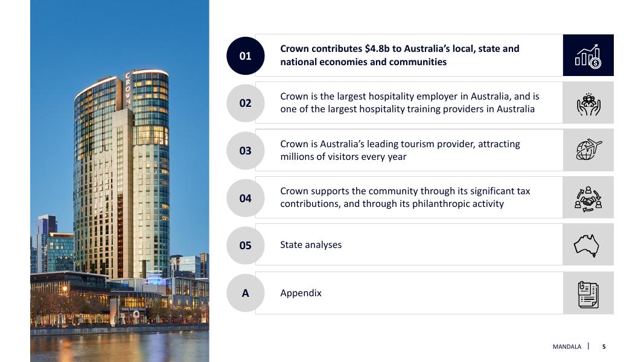Click the globe and airplane tourism icon
Viewport: 644px width, 362px height.
point(588,150)
